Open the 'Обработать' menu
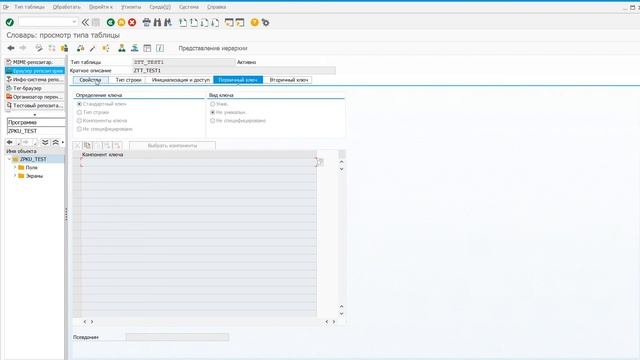 click(x=67, y=7)
